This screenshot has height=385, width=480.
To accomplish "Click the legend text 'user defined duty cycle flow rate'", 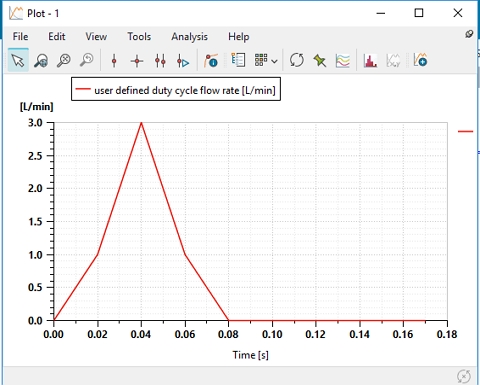I will click(x=167, y=90).
